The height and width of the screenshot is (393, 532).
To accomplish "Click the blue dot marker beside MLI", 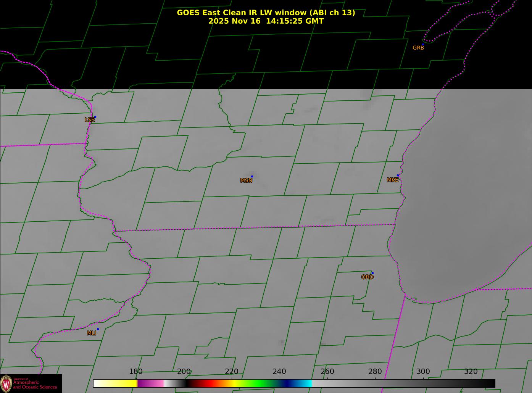I will pos(98,329).
